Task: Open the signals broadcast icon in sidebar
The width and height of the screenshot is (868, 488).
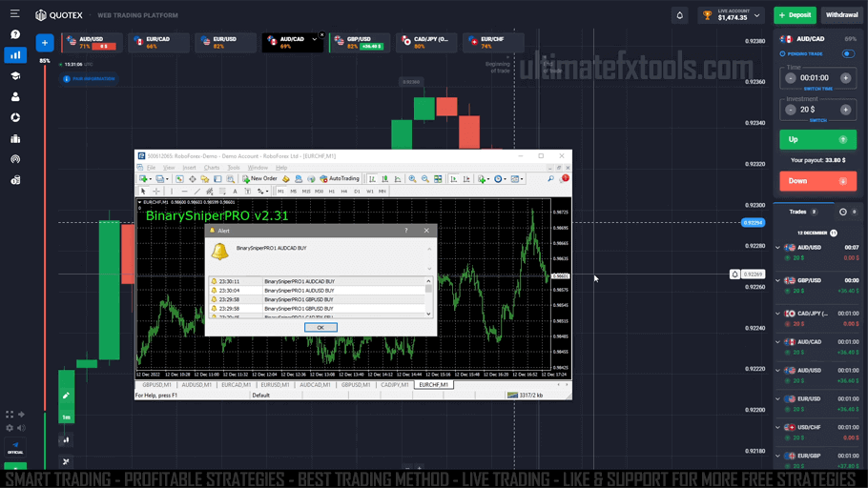Action: pyautogui.click(x=15, y=159)
